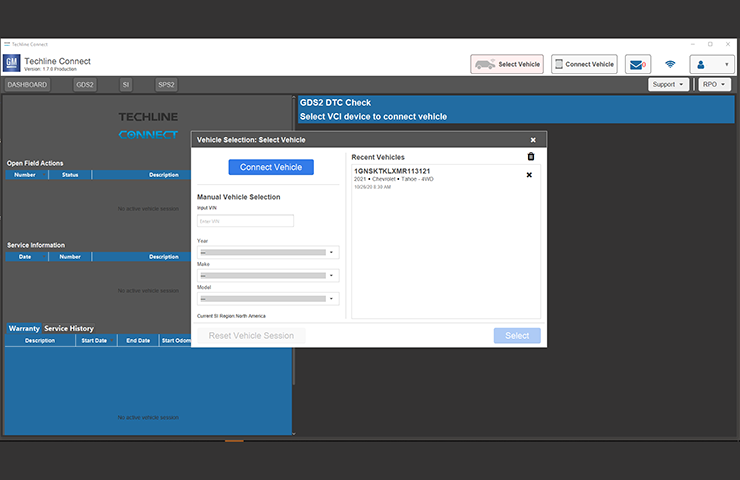Sort Open Field Actions by Status column

pyautogui.click(x=70, y=175)
